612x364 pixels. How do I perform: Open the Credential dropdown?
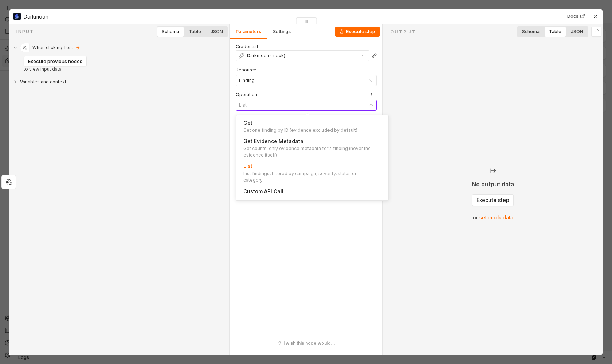(x=302, y=56)
